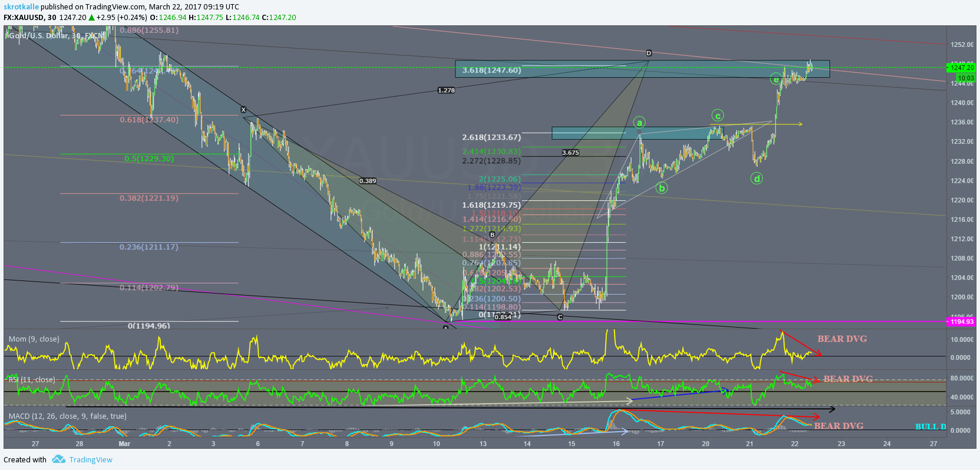Select BEAR DVG note in MACD pane
This screenshot has height=470, width=980.
839,426
